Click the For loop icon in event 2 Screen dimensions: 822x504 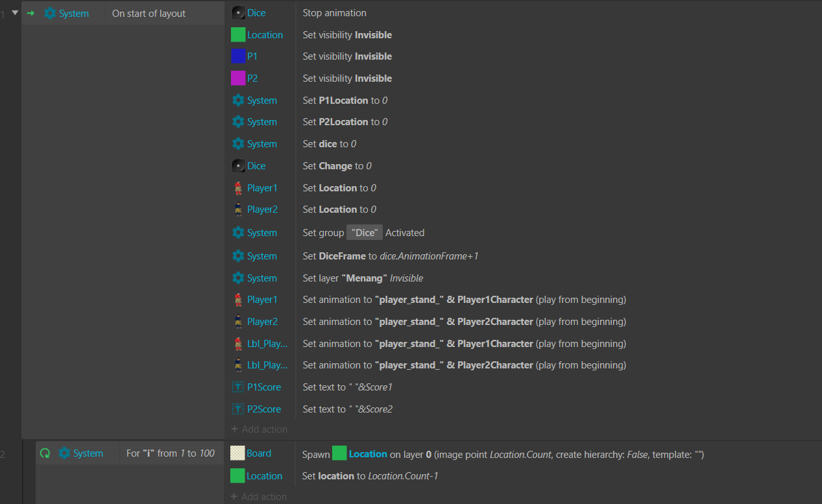pyautogui.click(x=45, y=453)
